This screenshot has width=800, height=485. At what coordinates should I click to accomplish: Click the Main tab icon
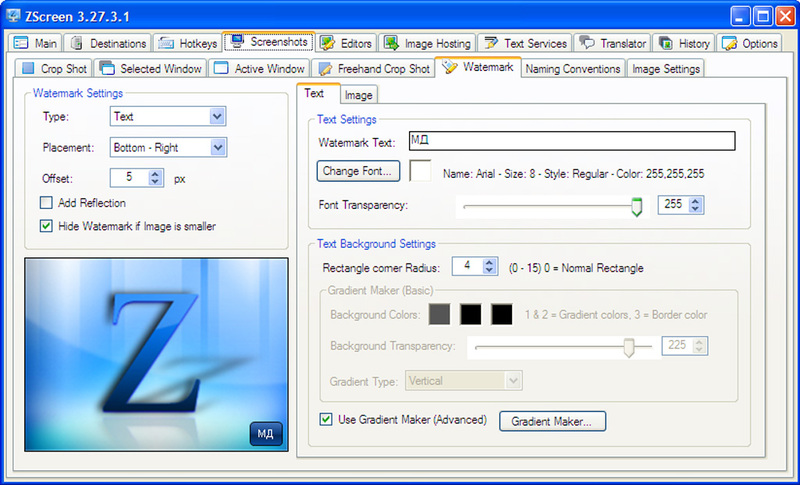pos(20,43)
